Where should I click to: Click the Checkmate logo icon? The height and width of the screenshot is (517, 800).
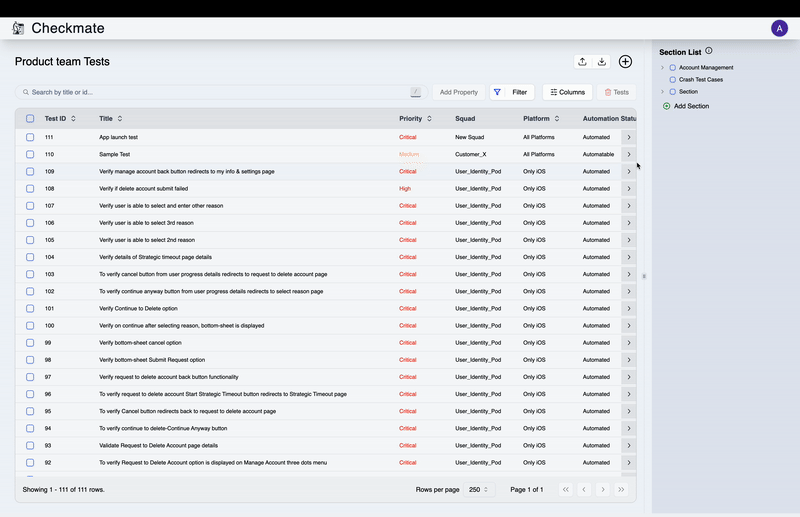click(x=18, y=28)
